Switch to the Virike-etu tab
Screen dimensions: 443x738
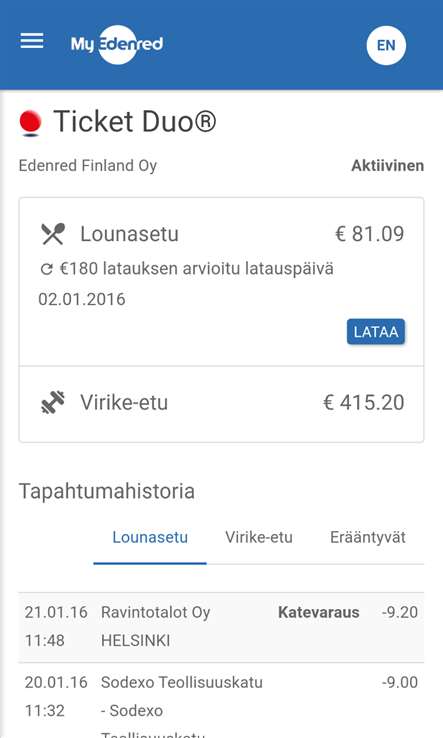click(x=258, y=537)
